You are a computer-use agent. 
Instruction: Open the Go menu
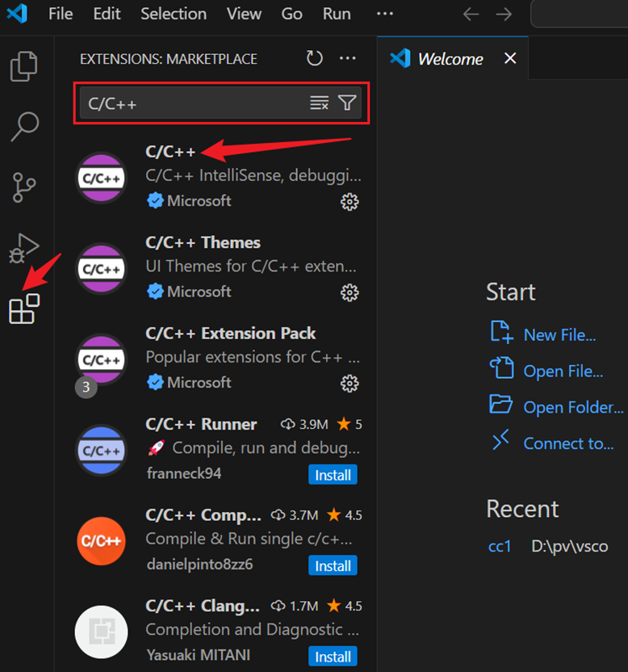(291, 15)
